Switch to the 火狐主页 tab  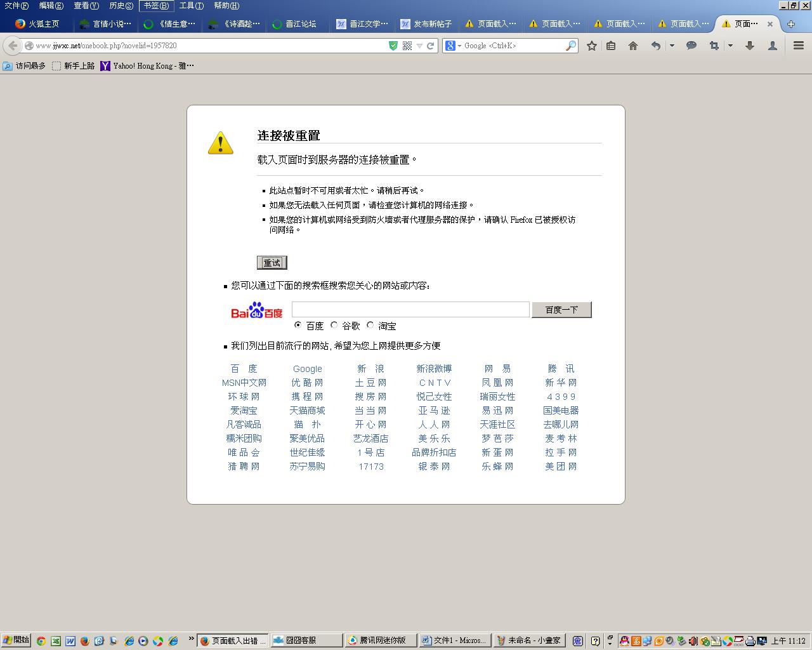click(37, 24)
